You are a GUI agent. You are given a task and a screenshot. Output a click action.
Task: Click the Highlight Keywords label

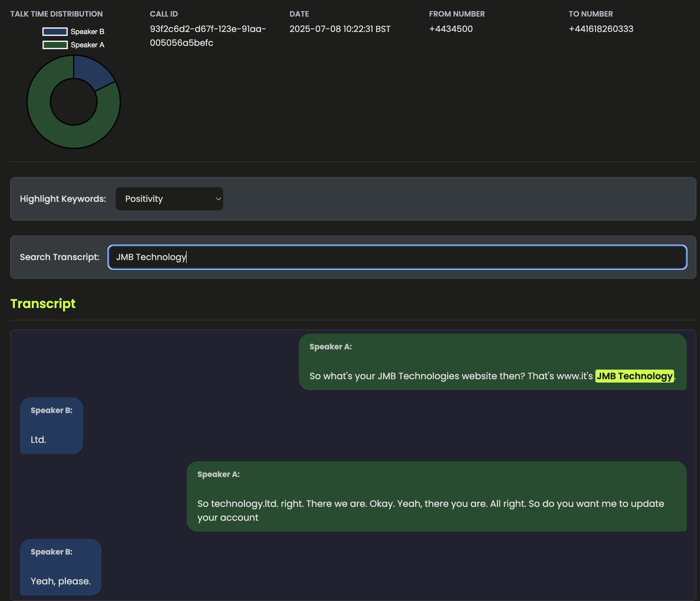(x=63, y=199)
